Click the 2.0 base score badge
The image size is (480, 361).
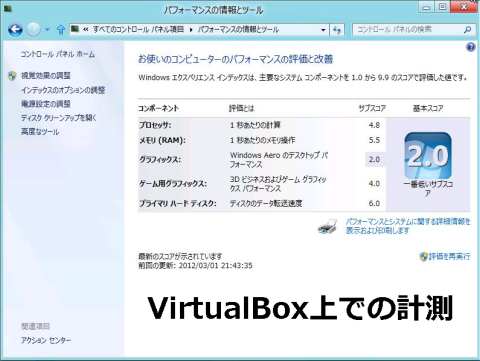click(428, 156)
